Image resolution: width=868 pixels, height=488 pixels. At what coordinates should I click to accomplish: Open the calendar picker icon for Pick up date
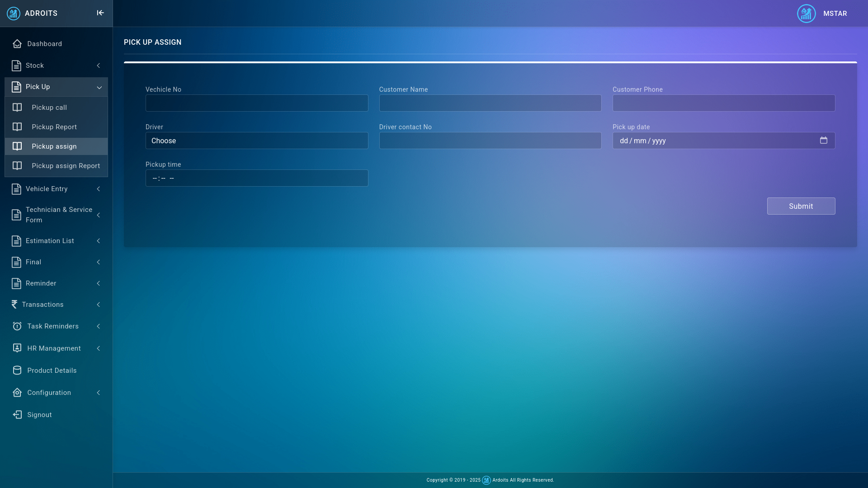tap(823, 141)
